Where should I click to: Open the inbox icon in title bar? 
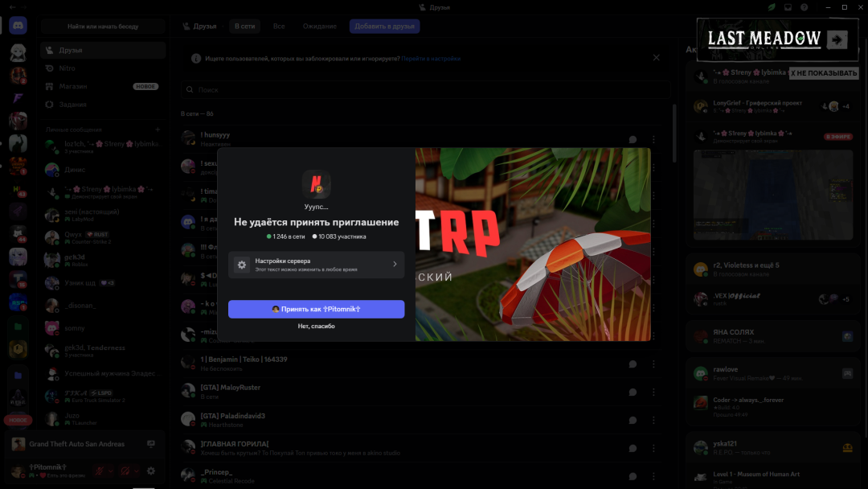pos(788,7)
